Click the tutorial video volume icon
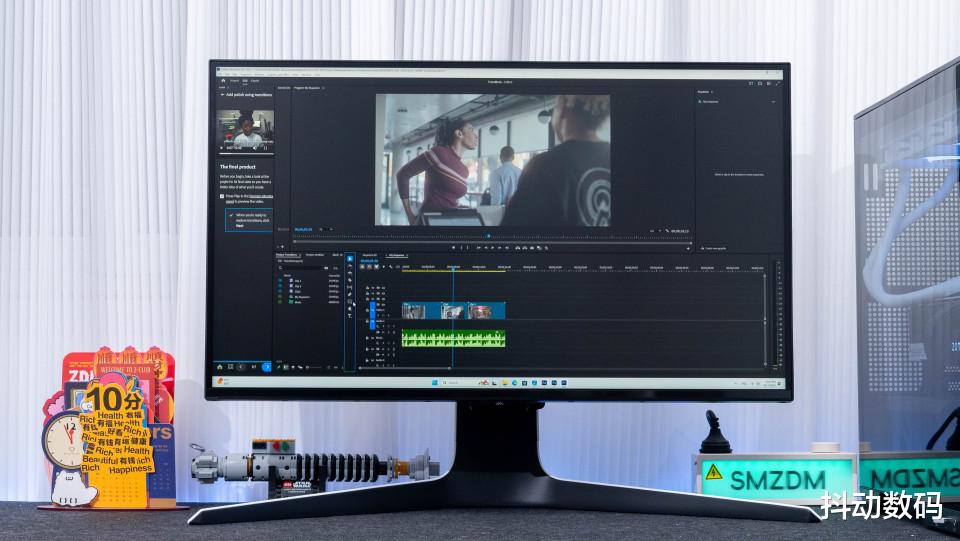 pyautogui.click(x=255, y=147)
